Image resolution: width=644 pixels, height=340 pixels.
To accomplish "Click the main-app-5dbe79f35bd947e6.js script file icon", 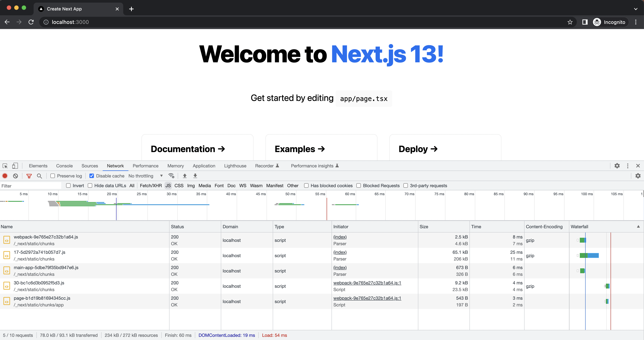I will point(7,271).
